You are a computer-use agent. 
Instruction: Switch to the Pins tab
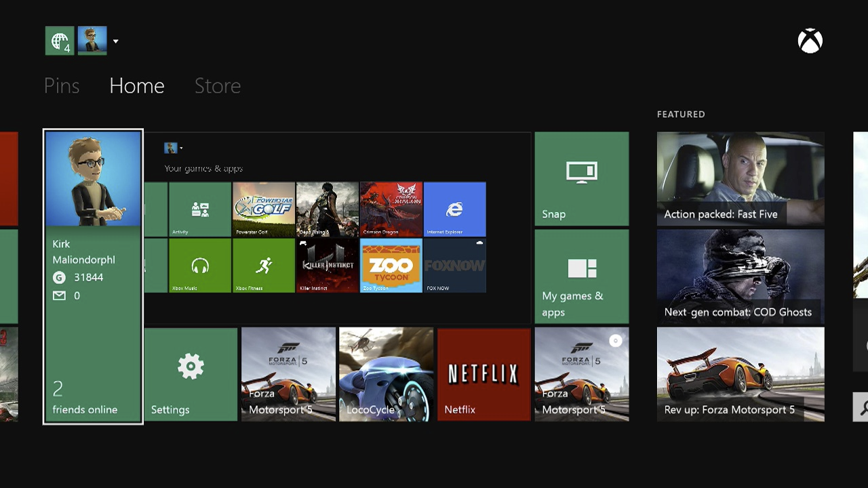tap(62, 86)
